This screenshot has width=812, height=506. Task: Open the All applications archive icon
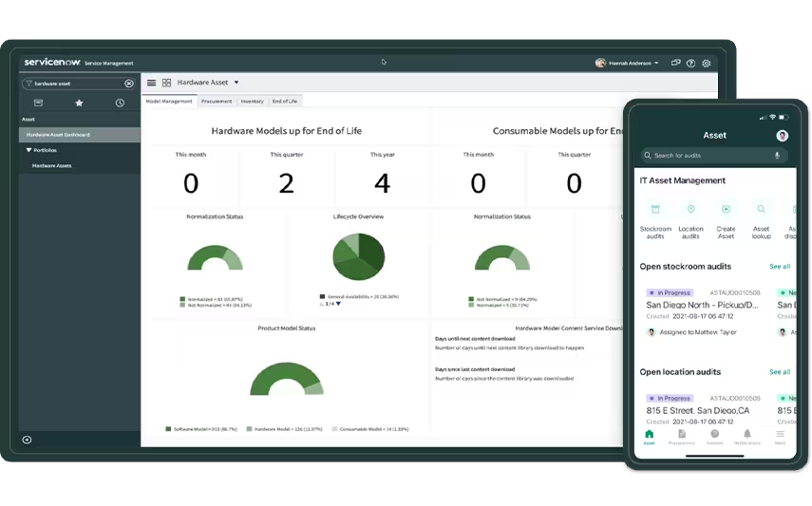(38, 103)
